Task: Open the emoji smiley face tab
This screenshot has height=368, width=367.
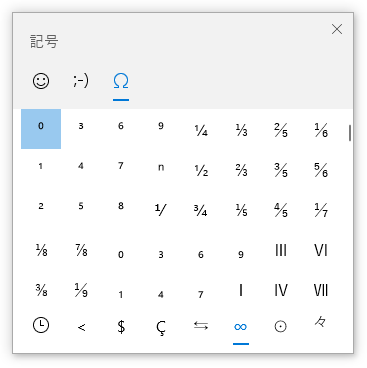Action: click(41, 81)
